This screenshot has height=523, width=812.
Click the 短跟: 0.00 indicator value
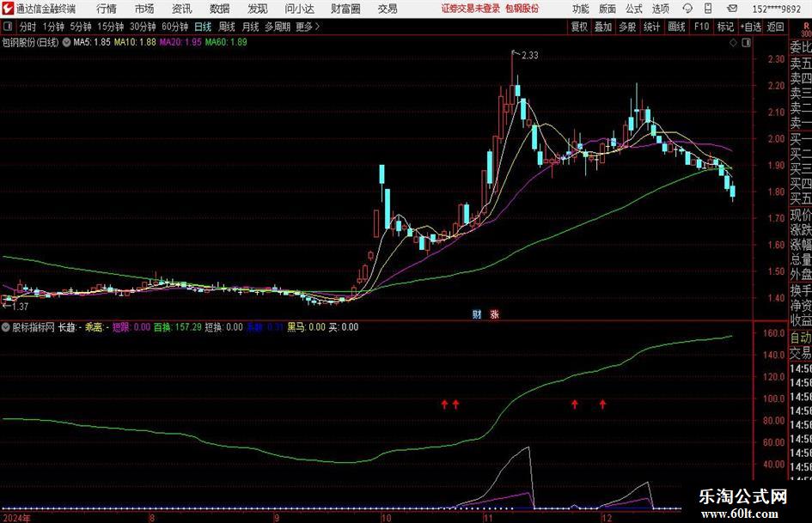[x=131, y=327]
